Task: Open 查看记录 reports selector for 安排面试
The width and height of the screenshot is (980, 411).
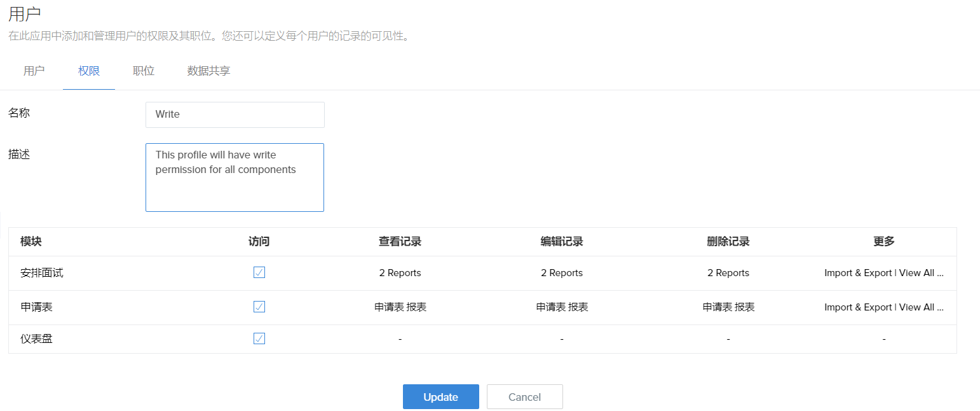Action: 400,273
